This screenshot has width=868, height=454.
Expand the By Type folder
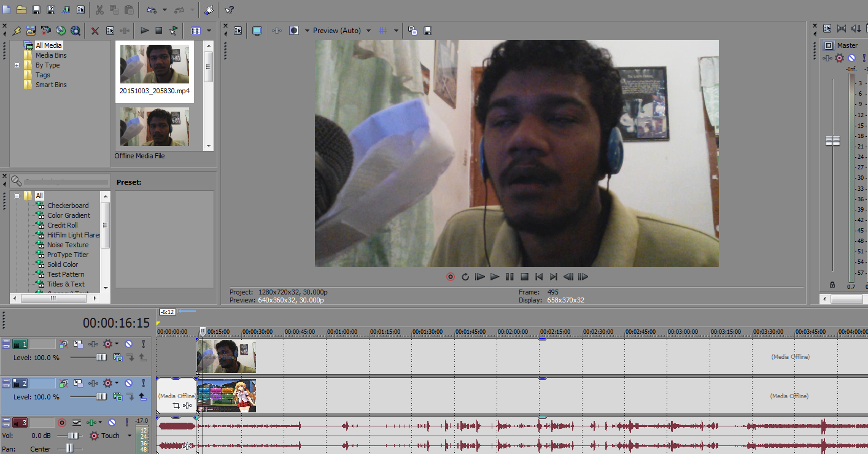(17, 65)
